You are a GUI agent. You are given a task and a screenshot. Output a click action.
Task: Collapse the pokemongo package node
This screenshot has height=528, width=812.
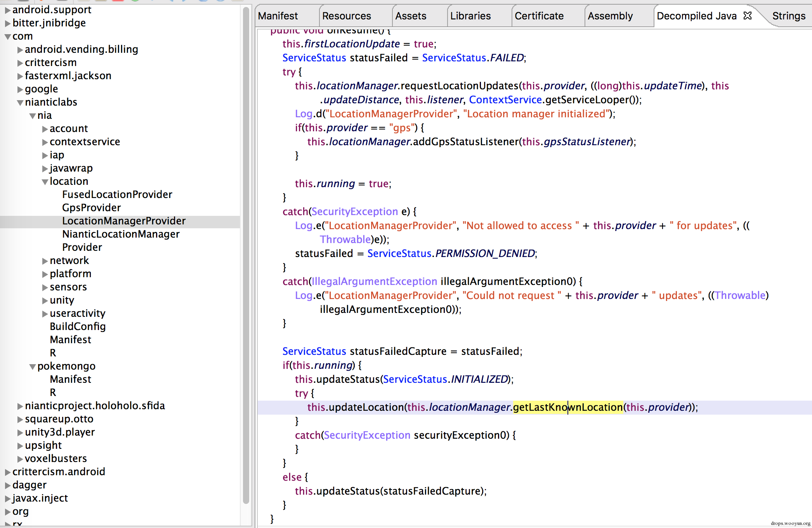(x=33, y=366)
